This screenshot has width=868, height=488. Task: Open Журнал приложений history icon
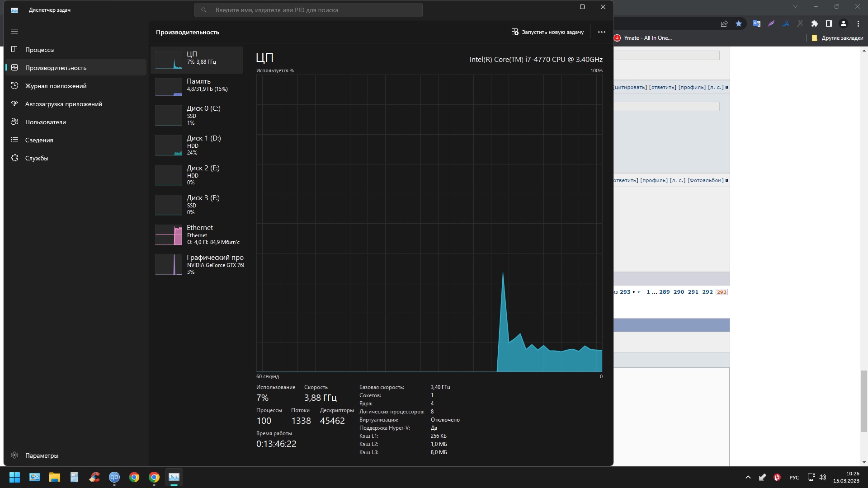[14, 85]
